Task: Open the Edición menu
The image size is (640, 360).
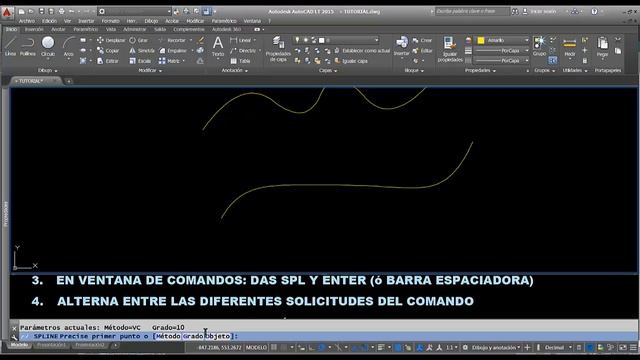Action: point(49,21)
